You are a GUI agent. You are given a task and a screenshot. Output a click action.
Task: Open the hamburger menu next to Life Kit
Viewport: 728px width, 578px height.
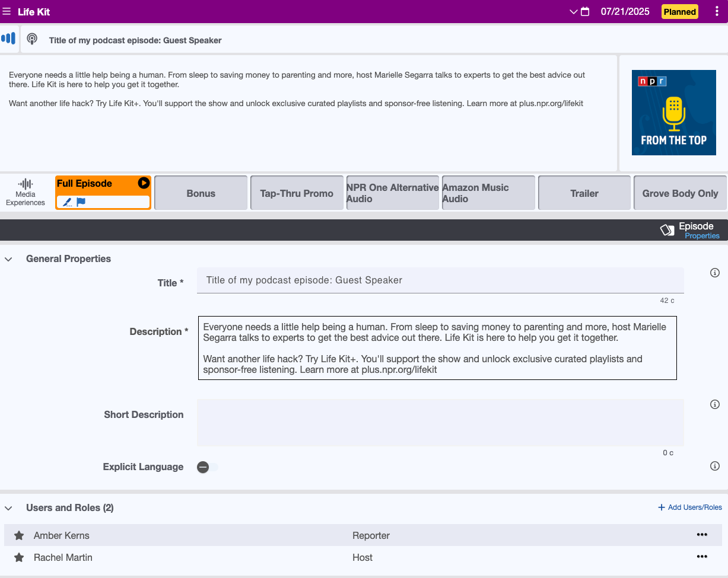click(x=7, y=11)
